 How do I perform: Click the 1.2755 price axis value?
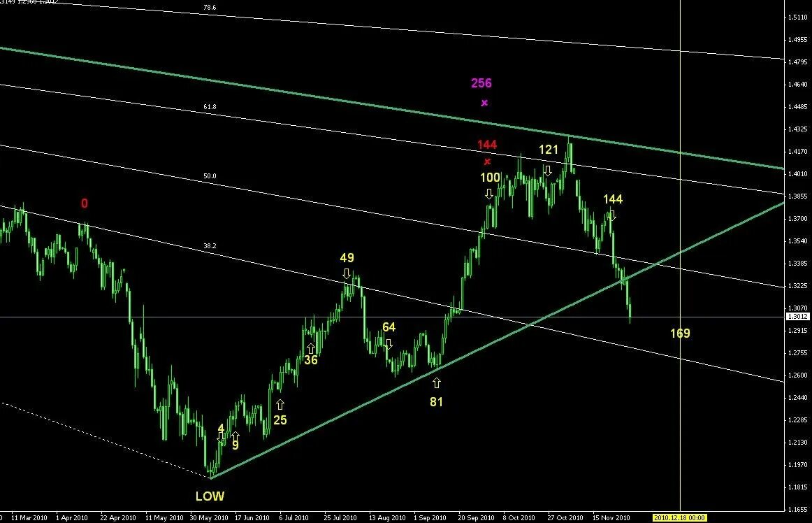[797, 353]
